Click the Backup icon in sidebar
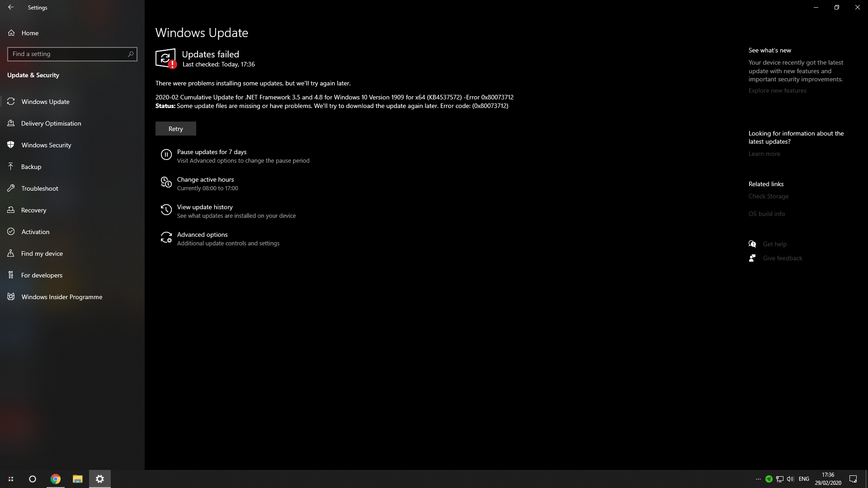Screen dimensions: 868x488 click(x=11, y=166)
